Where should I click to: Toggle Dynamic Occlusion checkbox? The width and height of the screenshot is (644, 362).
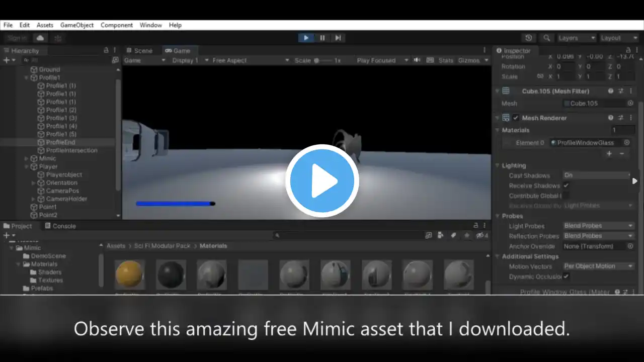point(566,277)
